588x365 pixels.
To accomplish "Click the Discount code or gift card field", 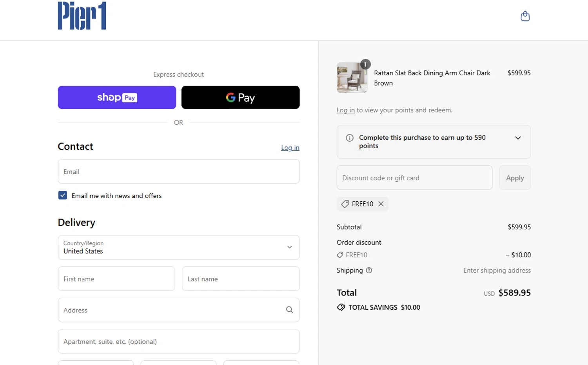I will pyautogui.click(x=414, y=178).
